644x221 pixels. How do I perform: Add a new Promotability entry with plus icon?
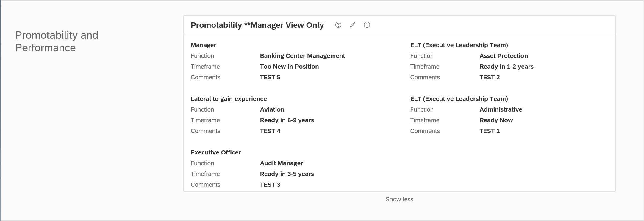click(367, 25)
